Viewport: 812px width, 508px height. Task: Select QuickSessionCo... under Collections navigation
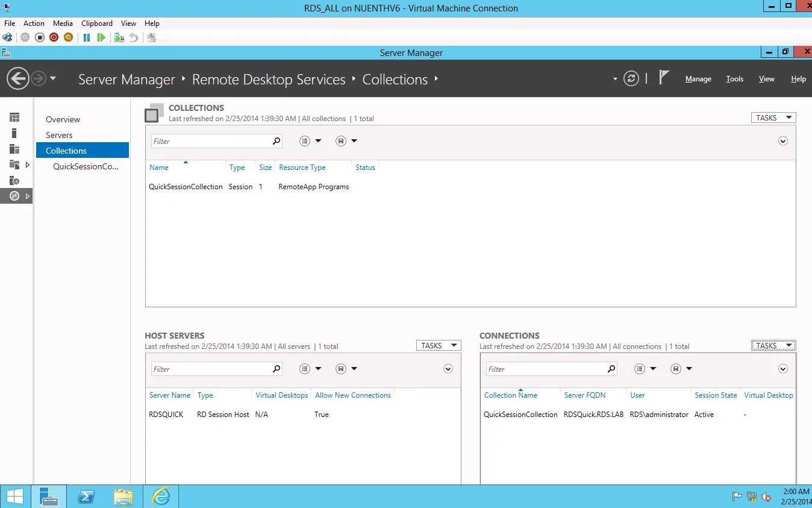86,166
